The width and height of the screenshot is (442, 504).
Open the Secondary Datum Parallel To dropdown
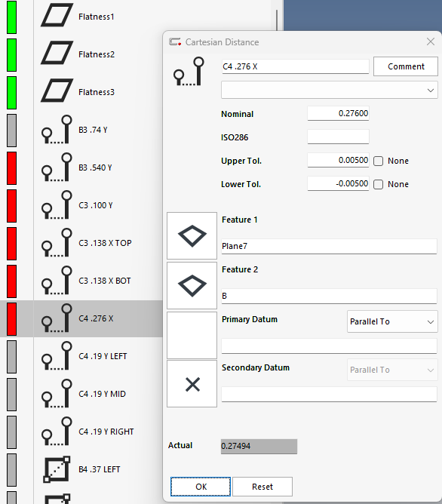(x=392, y=370)
